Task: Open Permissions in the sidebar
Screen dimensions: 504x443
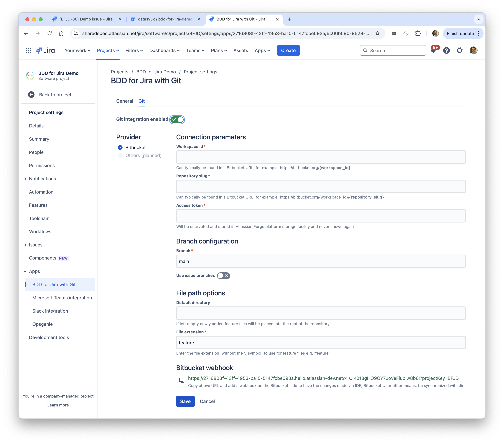Action: click(42, 166)
